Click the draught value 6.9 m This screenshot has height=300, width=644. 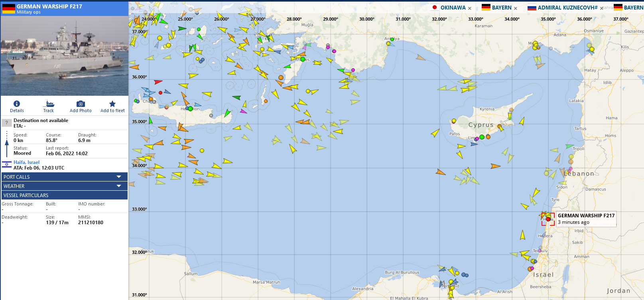point(84,140)
